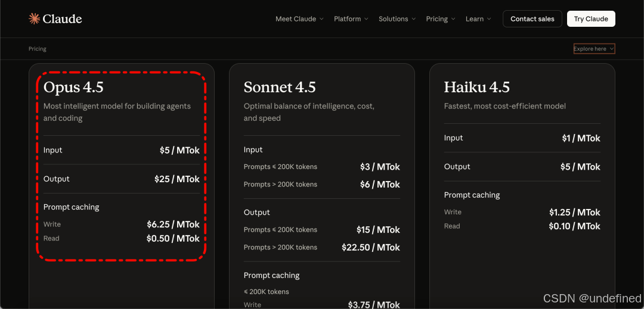
Task: Open the Meet Claude menu
Action: tap(299, 19)
